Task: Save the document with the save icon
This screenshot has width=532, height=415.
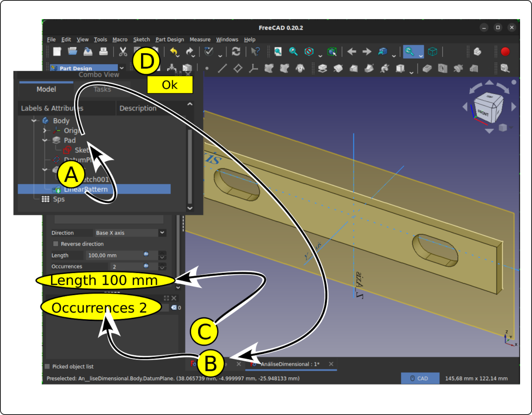Action: [x=88, y=51]
